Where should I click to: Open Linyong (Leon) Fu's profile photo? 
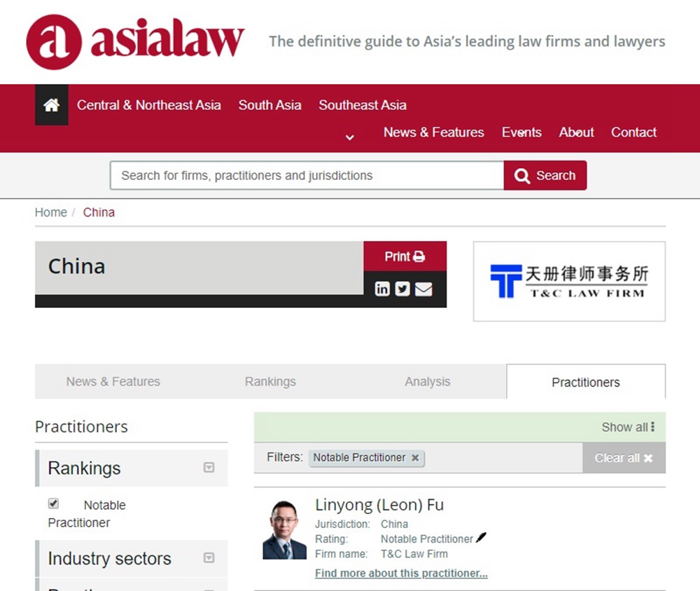click(x=284, y=530)
